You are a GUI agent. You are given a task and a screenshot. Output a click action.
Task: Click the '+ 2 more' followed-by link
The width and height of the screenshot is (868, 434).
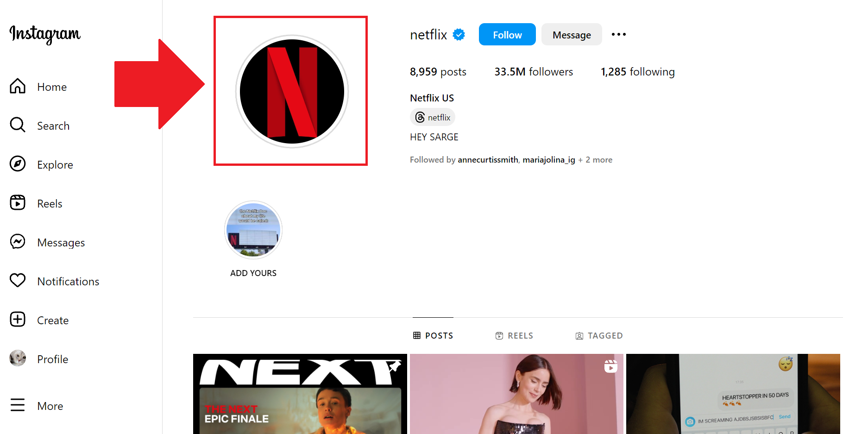coord(595,160)
